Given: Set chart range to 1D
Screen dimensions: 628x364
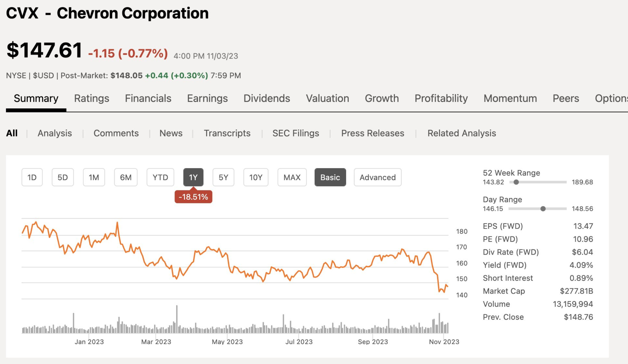Looking at the screenshot, I should 32,177.
